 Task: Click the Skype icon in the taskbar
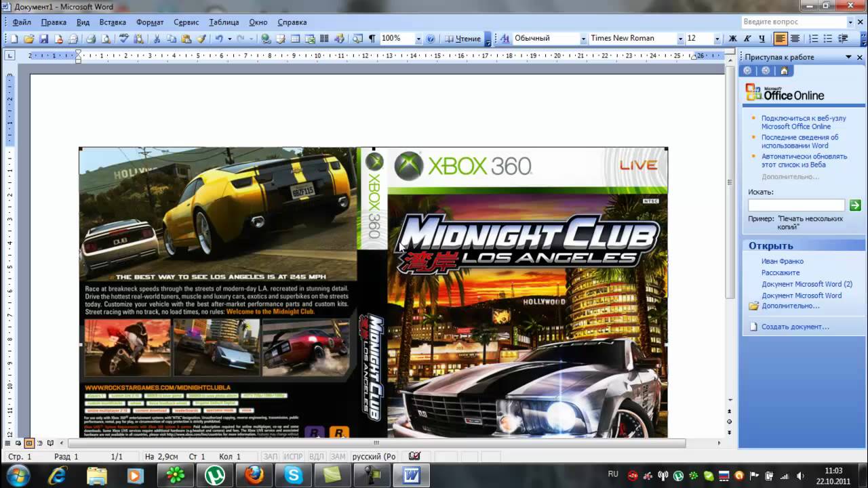point(294,475)
